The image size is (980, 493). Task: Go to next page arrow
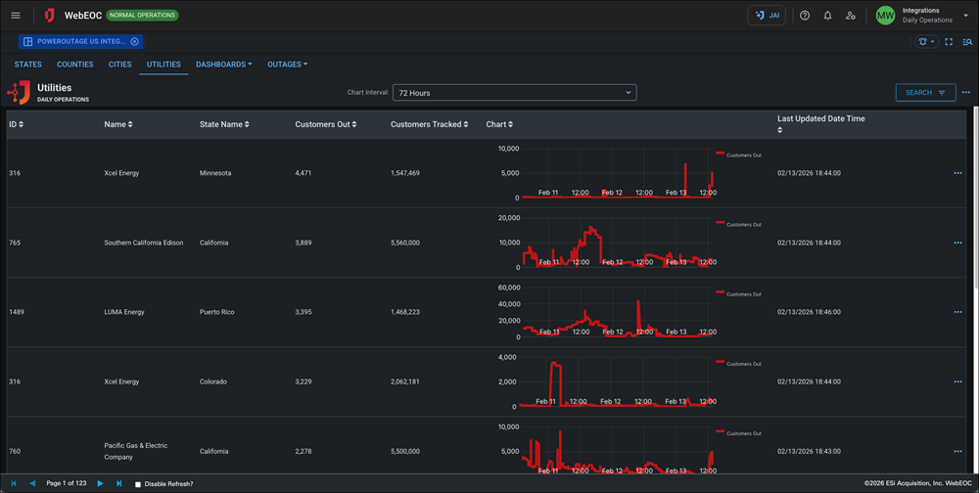[x=100, y=483]
